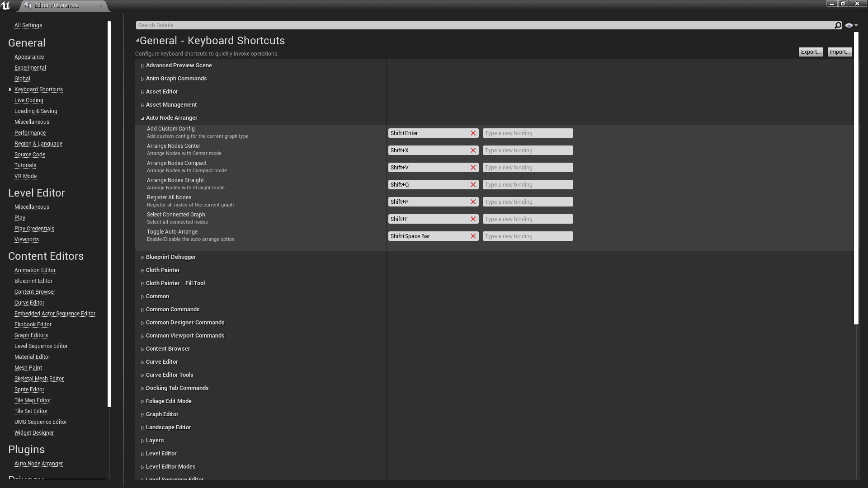
Task: Click the Import... button
Action: click(840, 52)
